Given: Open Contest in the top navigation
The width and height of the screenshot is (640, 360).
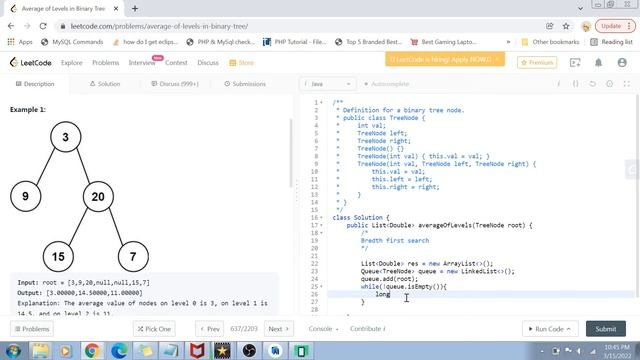Looking at the screenshot, I should [176, 62].
